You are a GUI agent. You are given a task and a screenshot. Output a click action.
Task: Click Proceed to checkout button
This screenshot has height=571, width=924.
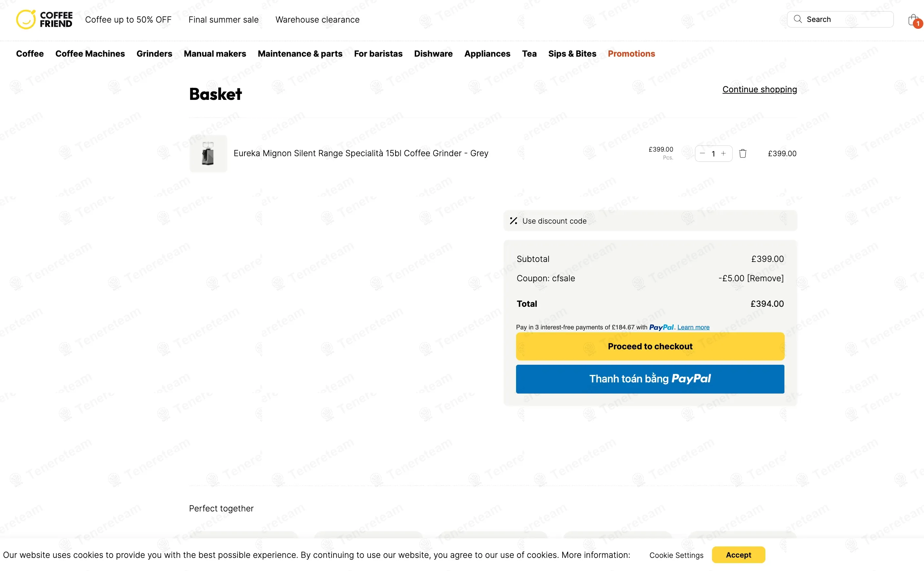point(650,346)
